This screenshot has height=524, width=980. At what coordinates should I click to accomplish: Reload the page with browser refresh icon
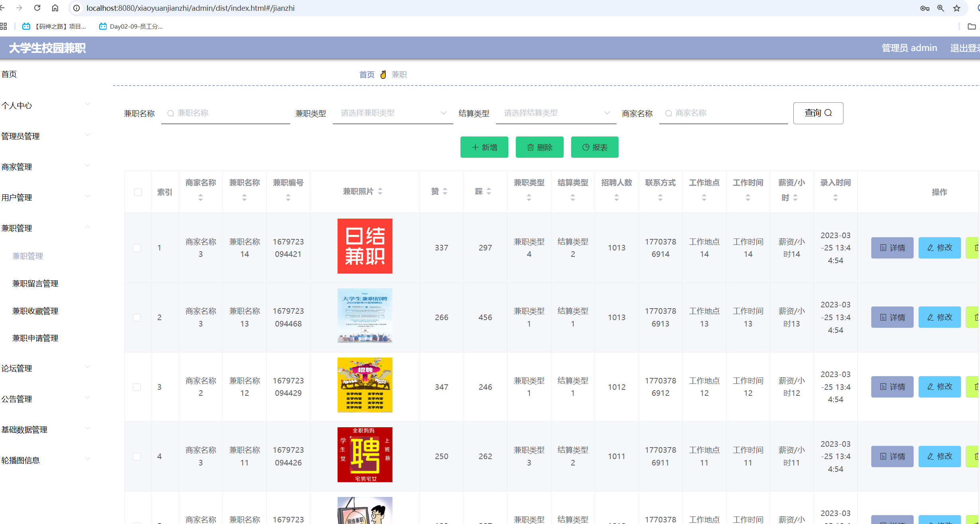[x=37, y=8]
